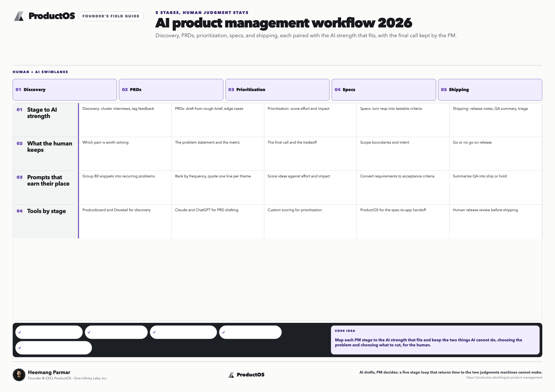Click the Human + AI Swimlanes heading
Viewport: 555px width, 392px height.
[40, 72]
